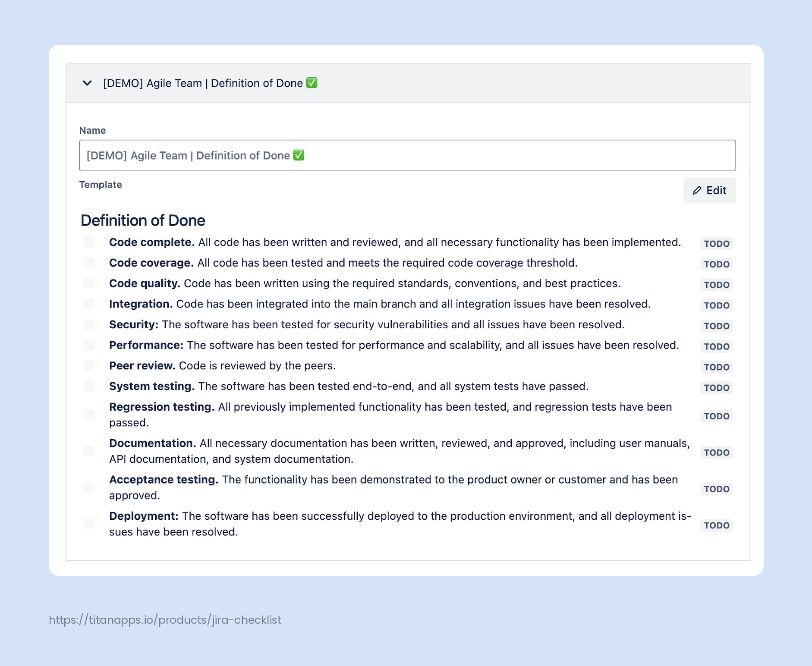
Task: Click the 'Template' label
Action: click(x=101, y=185)
